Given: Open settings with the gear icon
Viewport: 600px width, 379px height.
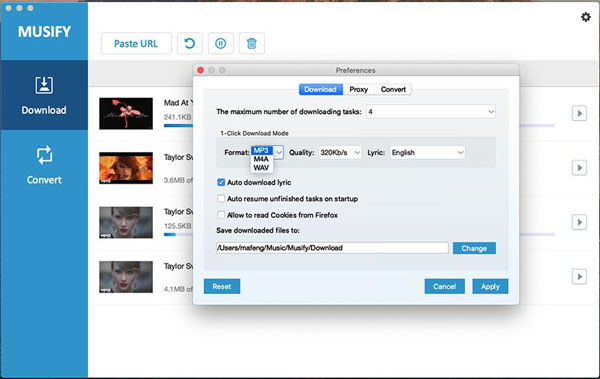Looking at the screenshot, I should tap(585, 17).
